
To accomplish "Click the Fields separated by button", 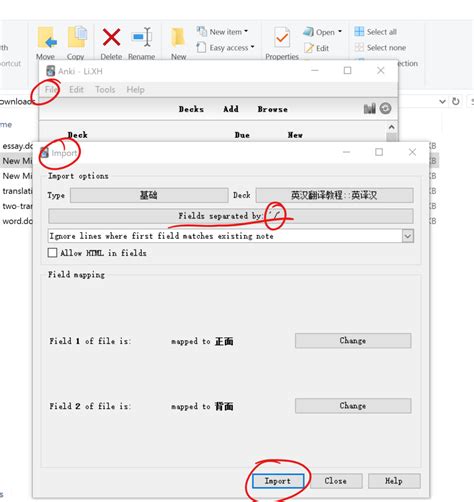I will tap(231, 216).
